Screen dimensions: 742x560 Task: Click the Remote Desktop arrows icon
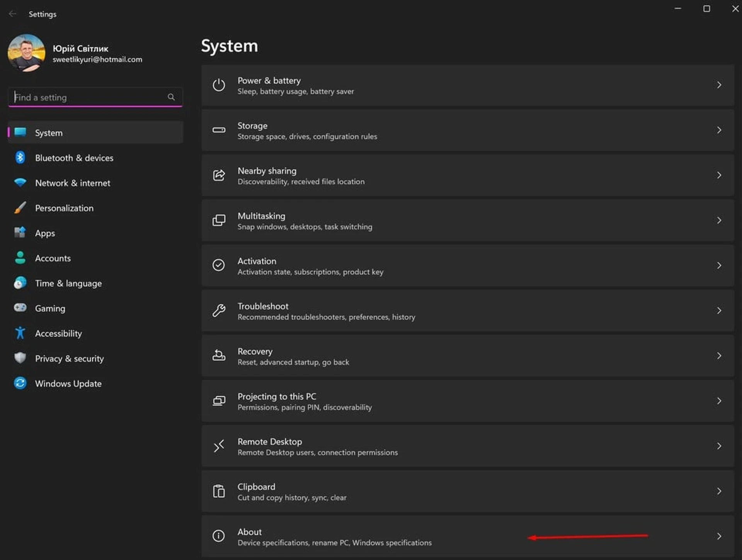[x=219, y=446]
